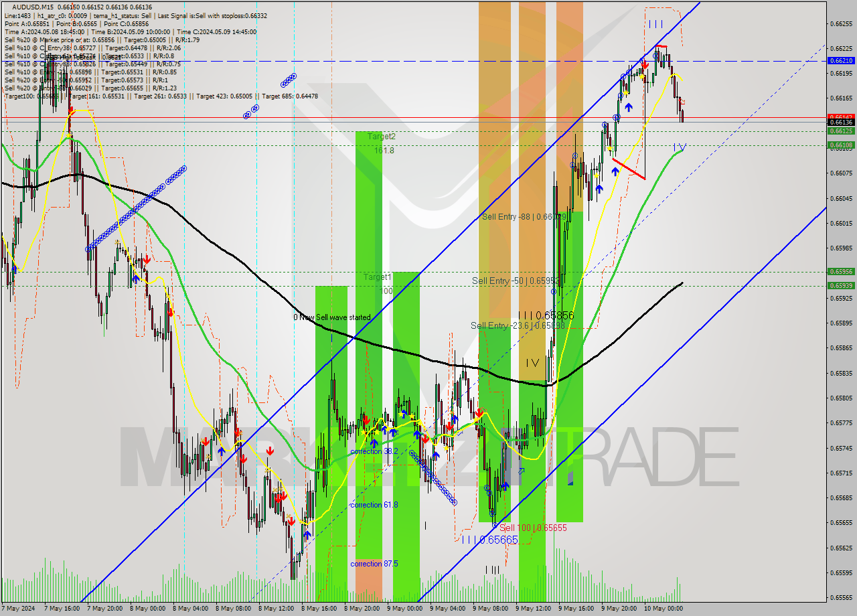
Task: Click the '9 May 12:00' time axis label
Action: click(x=534, y=609)
